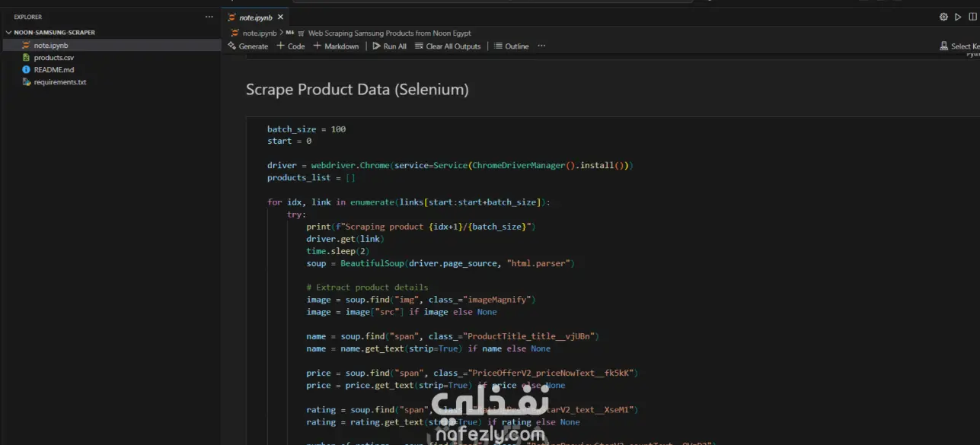980x445 pixels.
Task: Click the Web Scraping Samsung Products breadcrumb
Action: (389, 33)
